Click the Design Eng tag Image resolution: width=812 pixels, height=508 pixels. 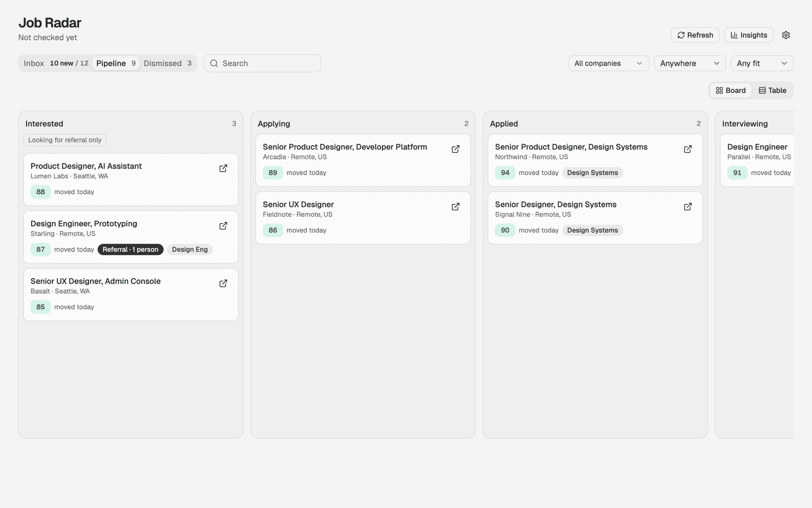[190, 249]
